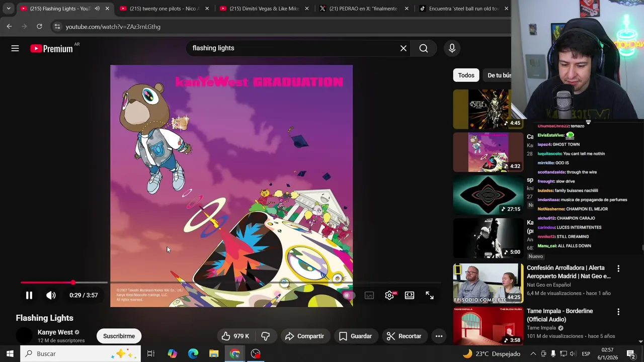The height and width of the screenshot is (362, 644).
Task: Select the 'De tu búsqueda' filter chip
Action: pyautogui.click(x=498, y=75)
